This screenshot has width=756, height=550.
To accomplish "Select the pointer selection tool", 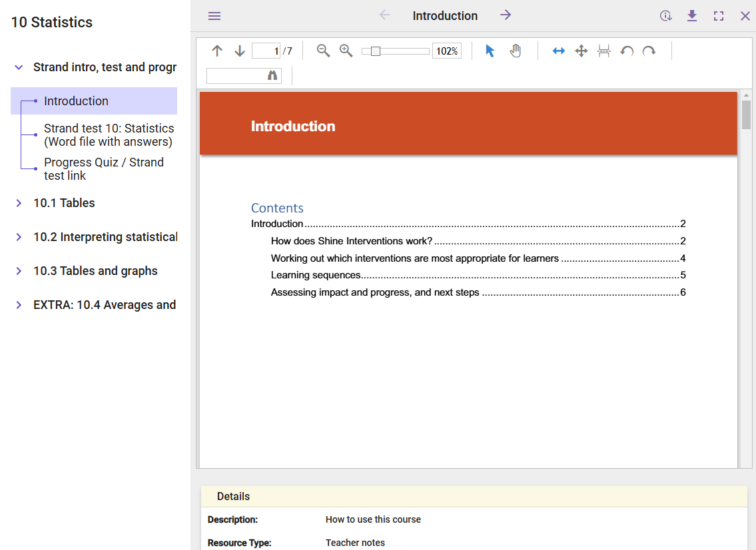I will point(490,51).
